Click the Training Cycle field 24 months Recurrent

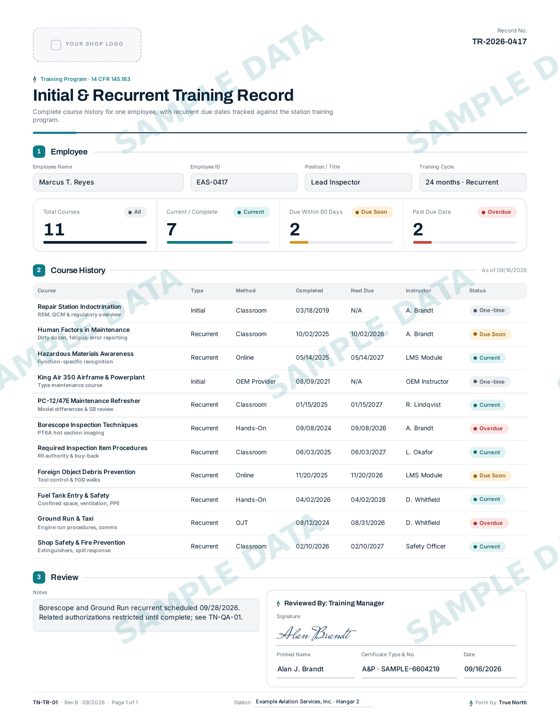point(473,182)
